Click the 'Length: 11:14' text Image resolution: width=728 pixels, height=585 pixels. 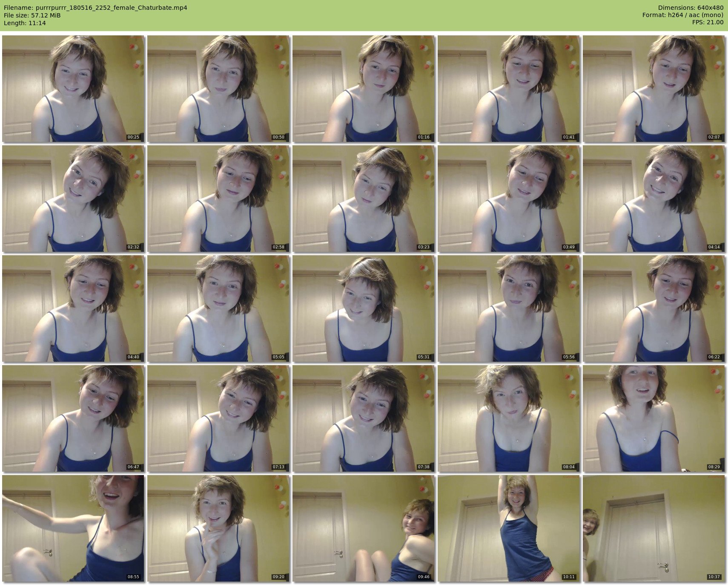click(25, 23)
